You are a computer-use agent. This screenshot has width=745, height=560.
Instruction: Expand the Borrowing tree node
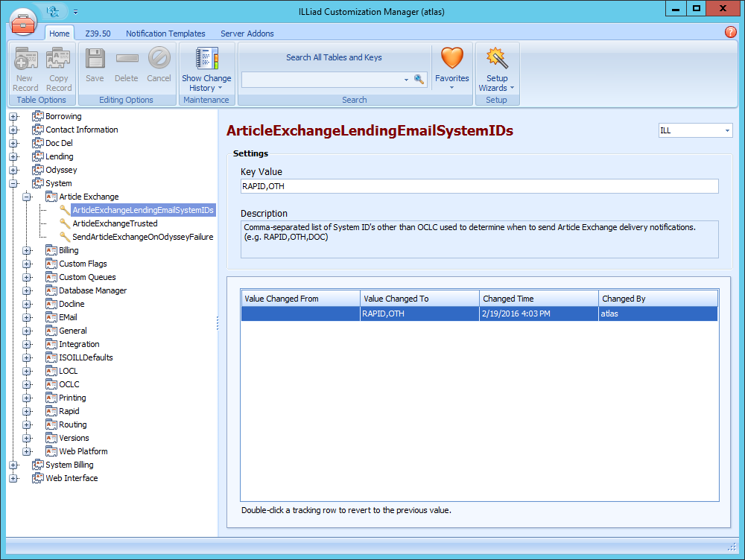(13, 116)
